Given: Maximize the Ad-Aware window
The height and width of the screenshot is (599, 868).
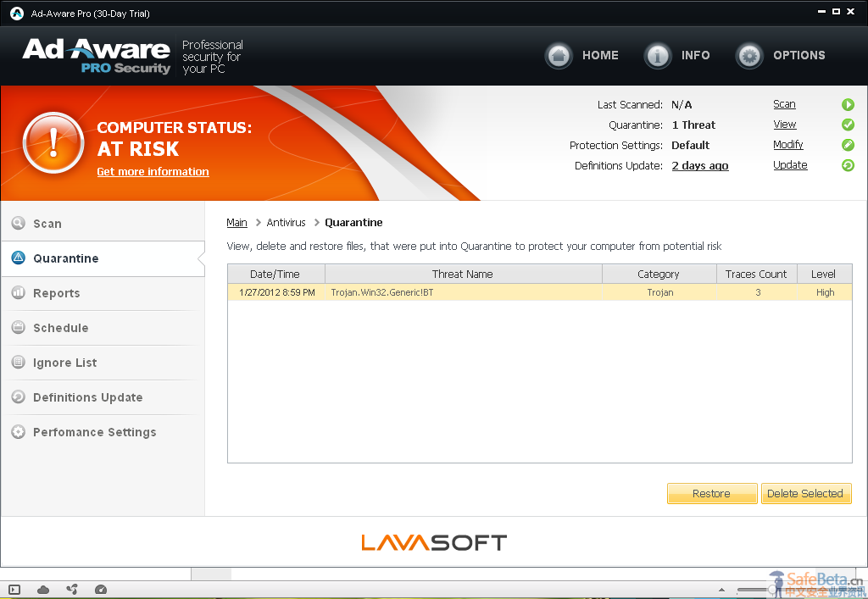Looking at the screenshot, I should click(837, 12).
